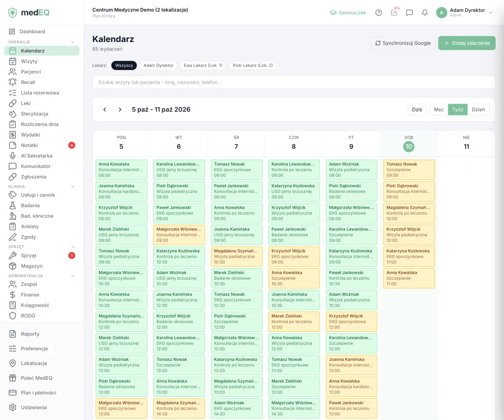Open Wizyty in the sidebar
The width and height of the screenshot is (504, 420).
(x=42, y=61)
